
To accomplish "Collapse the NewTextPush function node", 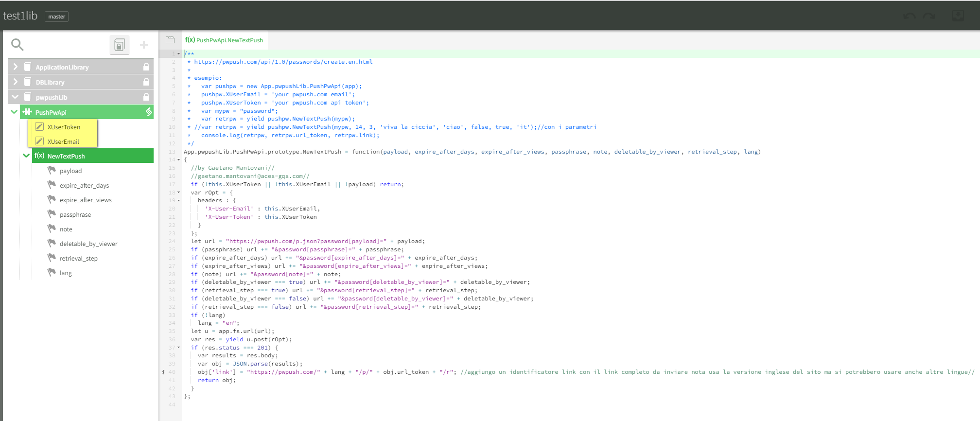I will [26, 156].
